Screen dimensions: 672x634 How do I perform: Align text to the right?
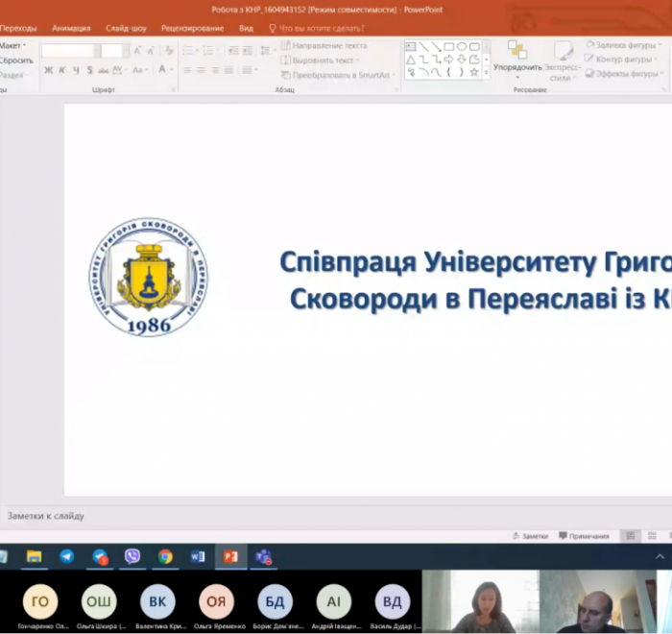click(x=215, y=70)
